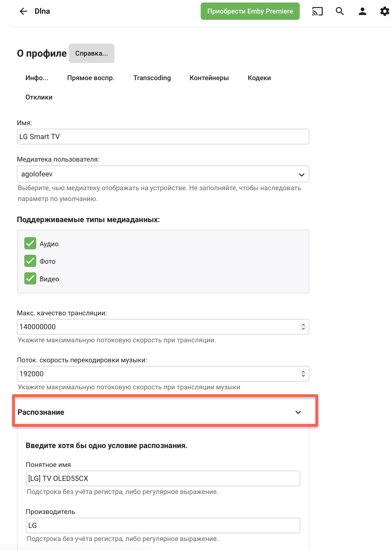Click stepper arrows on Макс. качество трансляции
Viewport: 392px width, 550px height.
(x=303, y=327)
